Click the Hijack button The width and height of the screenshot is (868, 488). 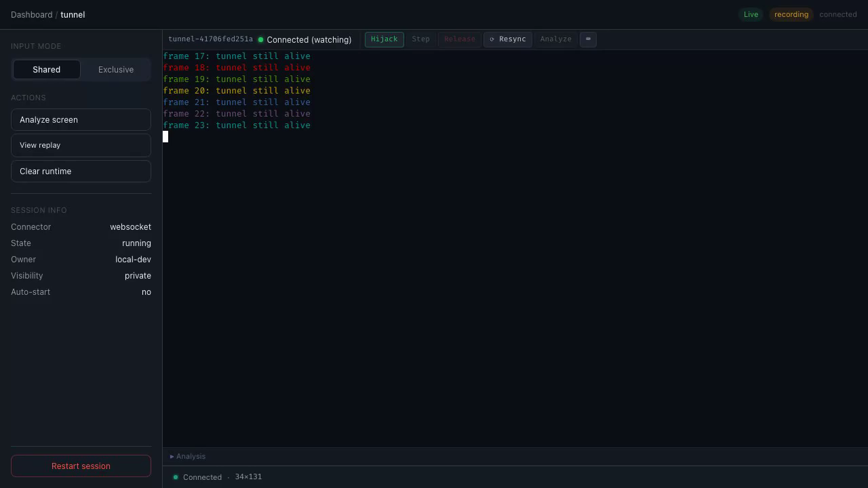384,39
